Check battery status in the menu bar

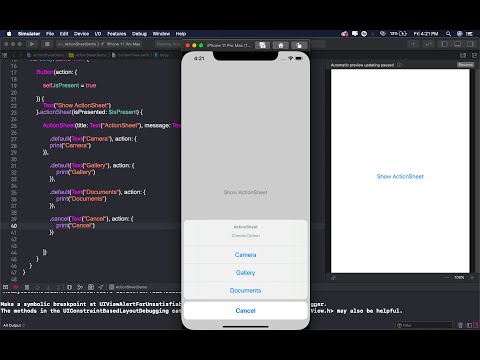(x=398, y=34)
